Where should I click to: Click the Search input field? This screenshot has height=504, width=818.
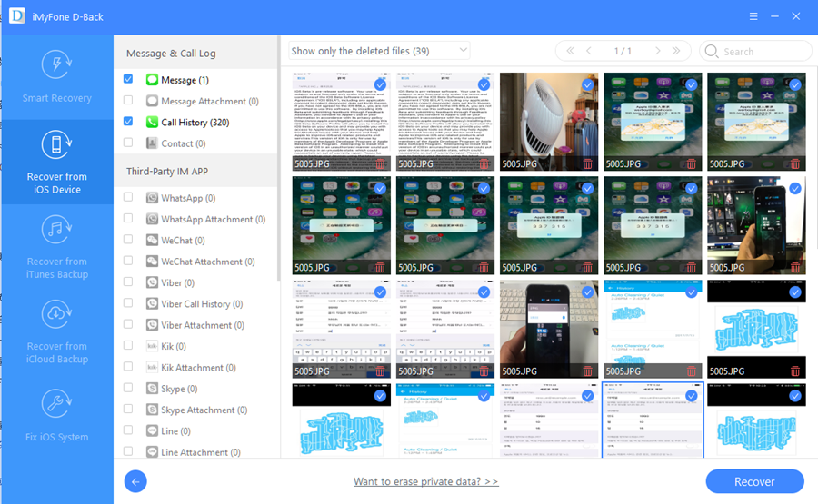click(756, 51)
